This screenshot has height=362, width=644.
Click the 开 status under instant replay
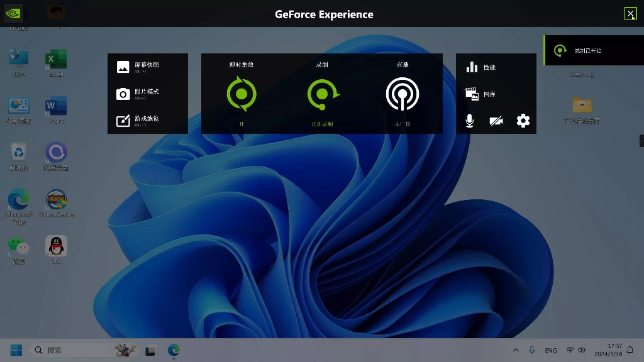click(241, 124)
